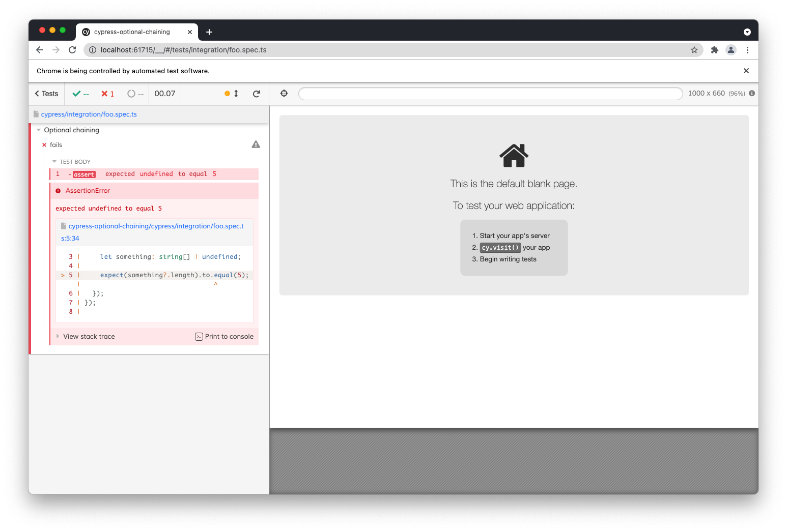Click the cy.visit() code label
787x532 pixels.
pyautogui.click(x=500, y=248)
